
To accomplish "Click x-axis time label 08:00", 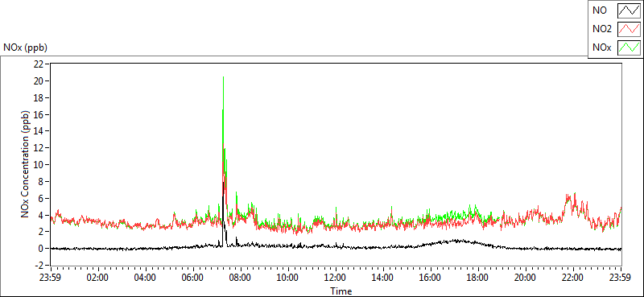I will 241,277.
